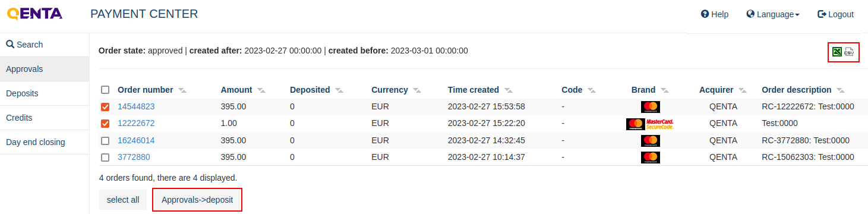
Task: Toggle the header select-all checkbox
Action: pyautogui.click(x=105, y=90)
